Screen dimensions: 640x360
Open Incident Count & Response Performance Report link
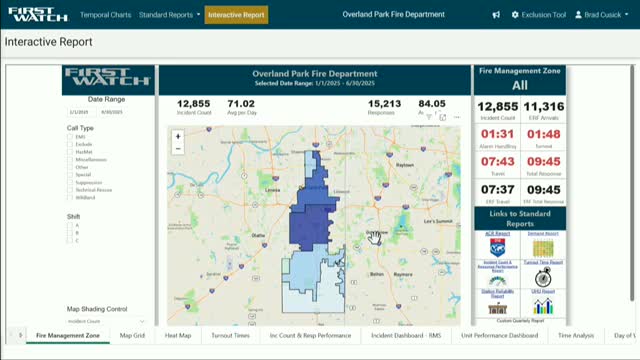tap(497, 267)
